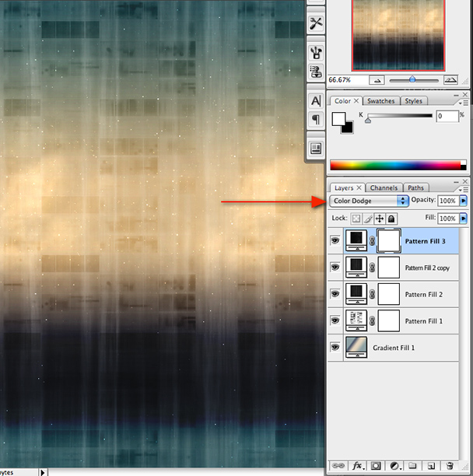Image resolution: width=473 pixels, height=476 pixels.
Task: Click the Add layer style fx icon
Action: coord(357,466)
